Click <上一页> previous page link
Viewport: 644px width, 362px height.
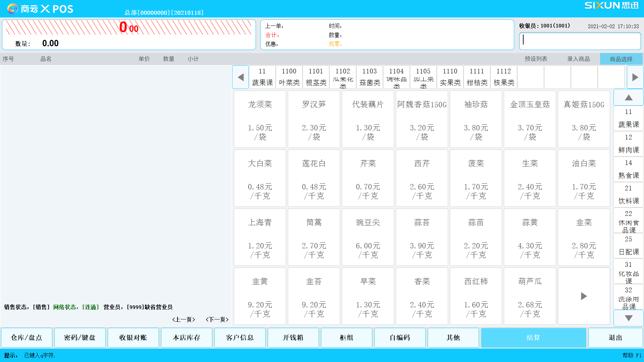(183, 319)
